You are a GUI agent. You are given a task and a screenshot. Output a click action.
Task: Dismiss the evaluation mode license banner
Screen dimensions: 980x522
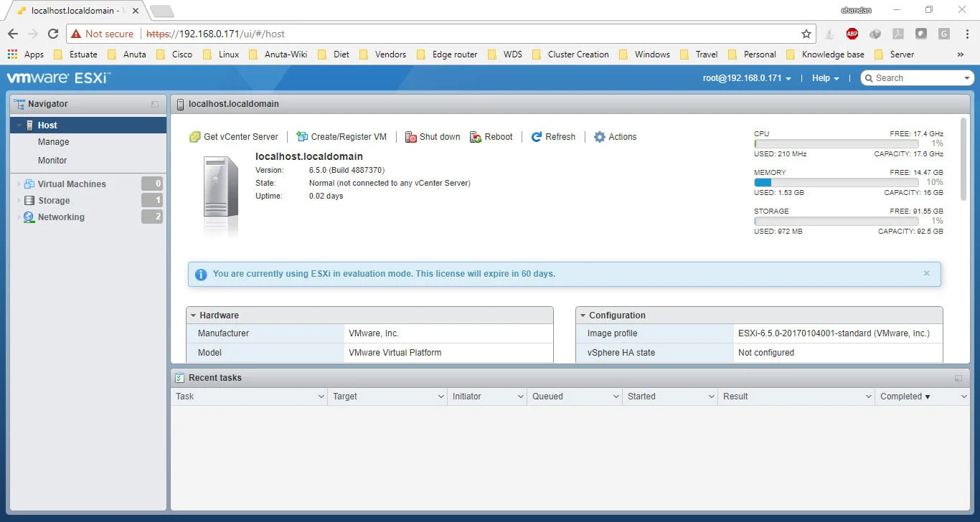coord(926,273)
